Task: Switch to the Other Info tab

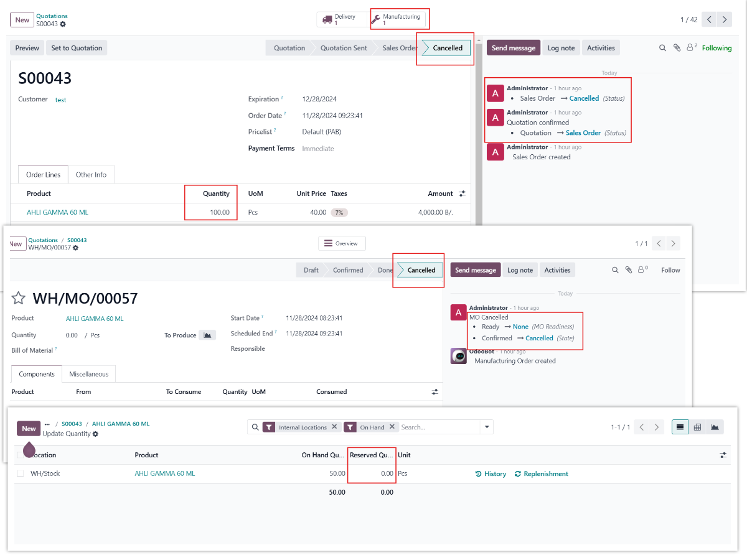Action: point(91,175)
